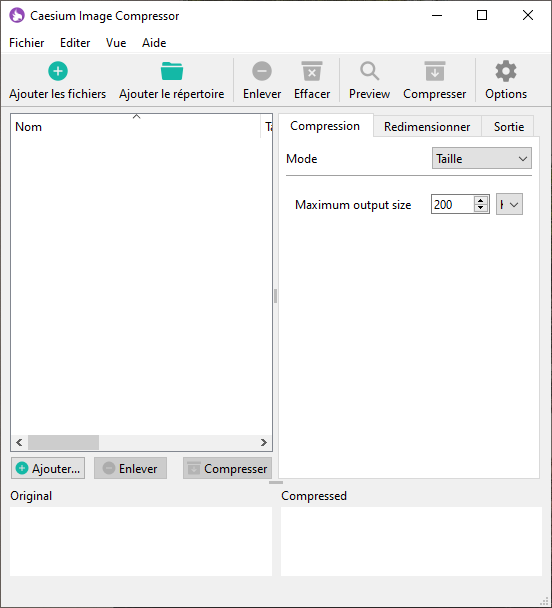Click the Effacer toolbar trash icon
This screenshot has width=552, height=608.
312,71
